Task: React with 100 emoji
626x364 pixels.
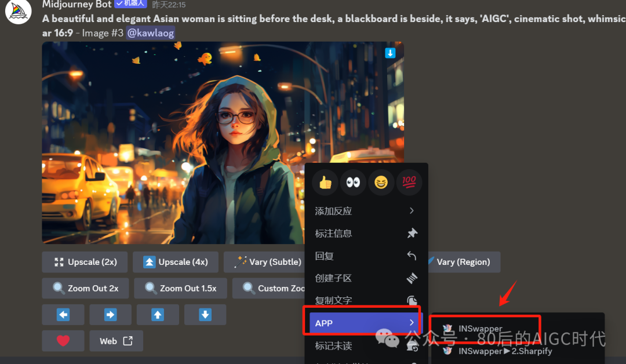Action: (x=409, y=183)
